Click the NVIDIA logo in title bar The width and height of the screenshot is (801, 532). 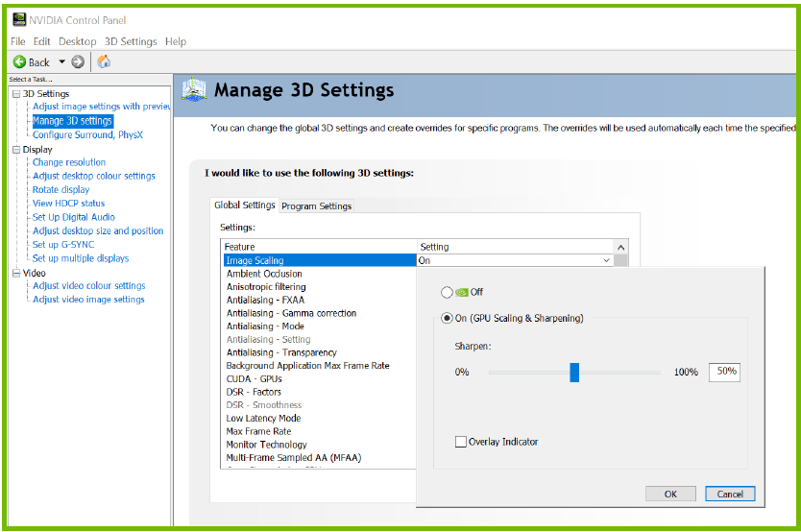click(19, 20)
